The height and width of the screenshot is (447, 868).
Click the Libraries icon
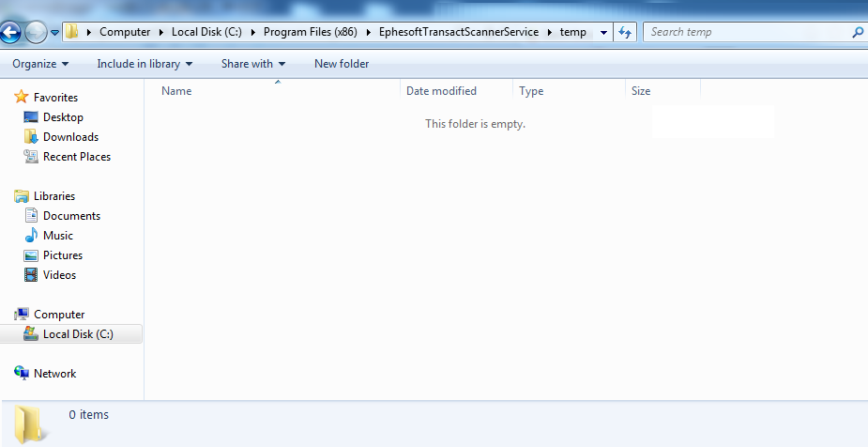tap(21, 195)
